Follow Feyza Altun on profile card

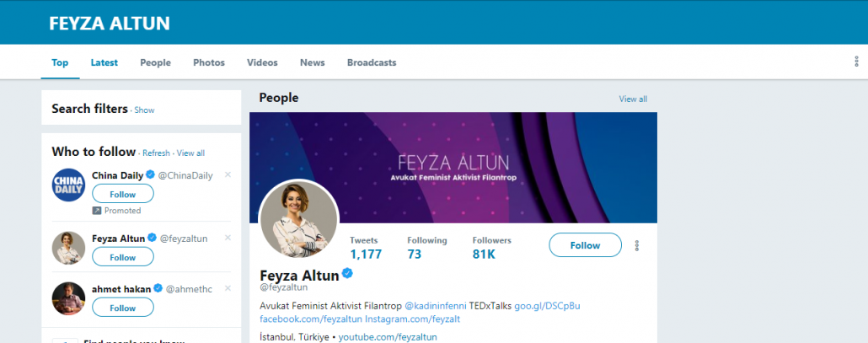pos(585,245)
